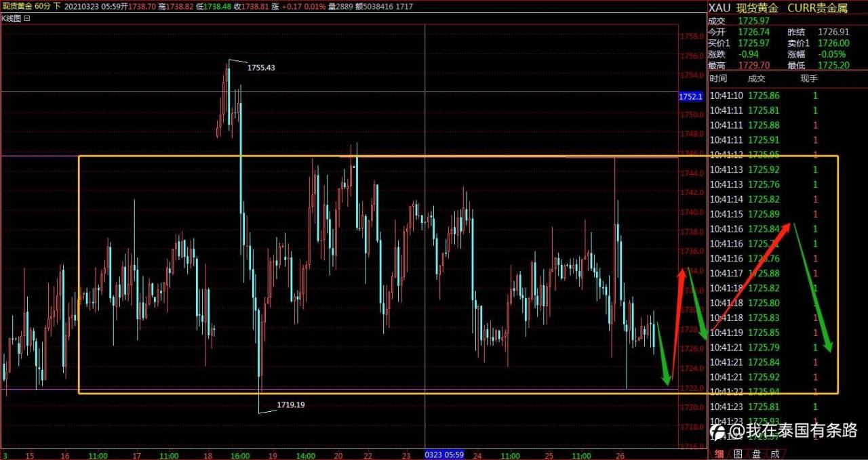Click the XAU symbol code
This screenshot has width=868, height=460.
720,7
